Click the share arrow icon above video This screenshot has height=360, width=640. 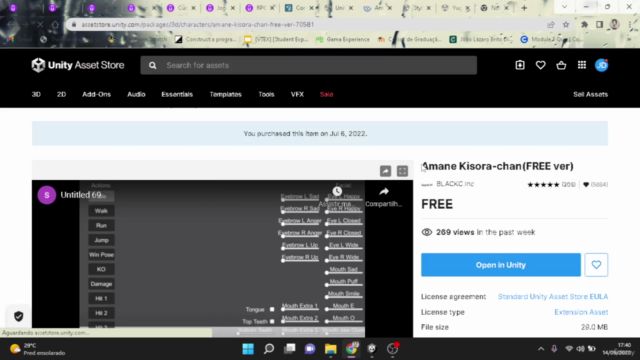coord(385,171)
